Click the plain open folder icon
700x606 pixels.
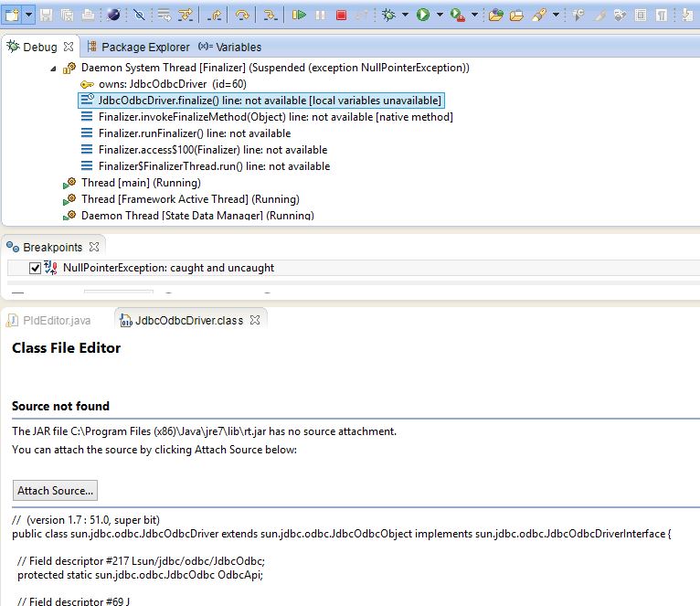coord(516,16)
